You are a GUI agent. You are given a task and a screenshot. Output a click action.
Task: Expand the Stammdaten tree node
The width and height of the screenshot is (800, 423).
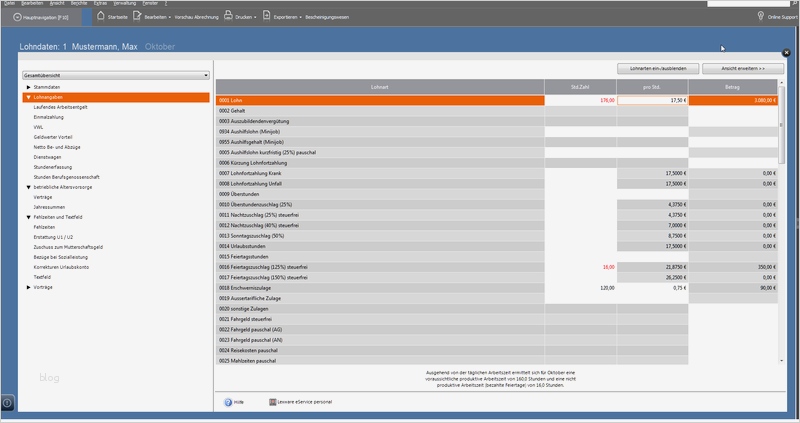tap(29, 87)
